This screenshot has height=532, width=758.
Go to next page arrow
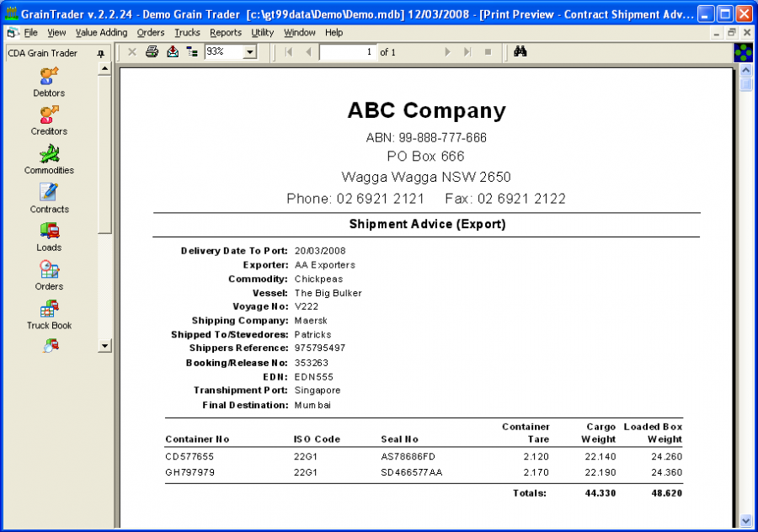[448, 51]
